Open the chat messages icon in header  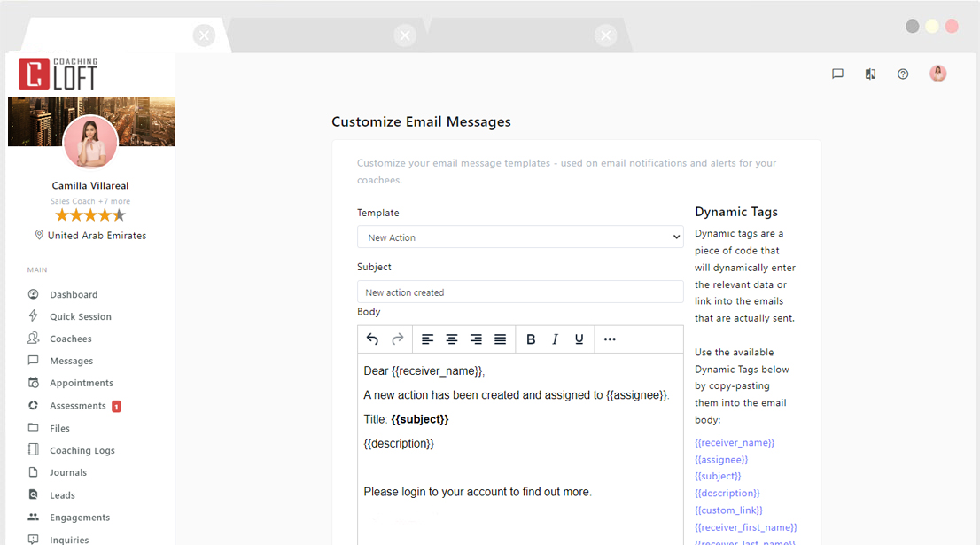(837, 74)
